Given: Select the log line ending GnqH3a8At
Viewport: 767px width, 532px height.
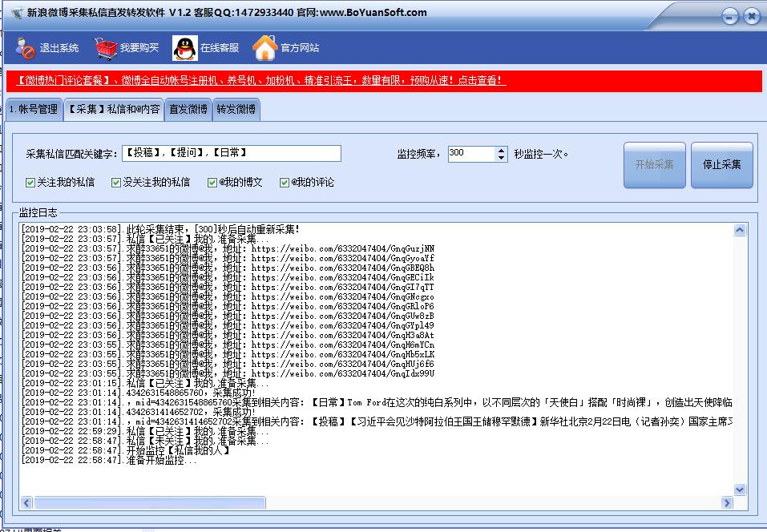Looking at the screenshot, I should point(228,335).
